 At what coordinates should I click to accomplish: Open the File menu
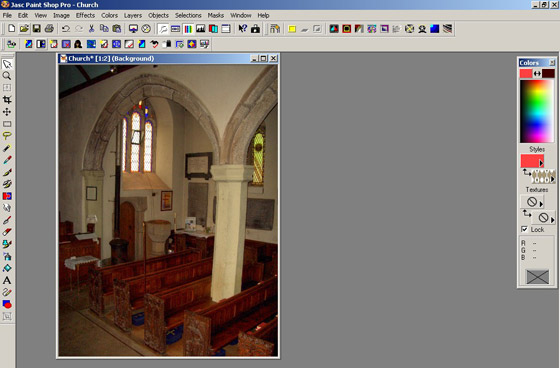point(7,15)
